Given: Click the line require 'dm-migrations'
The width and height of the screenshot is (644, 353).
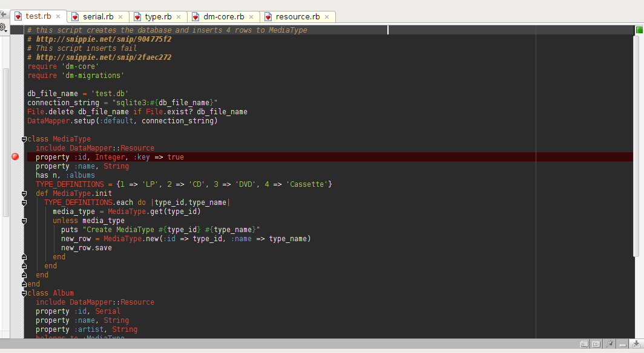Looking at the screenshot, I should point(76,76).
